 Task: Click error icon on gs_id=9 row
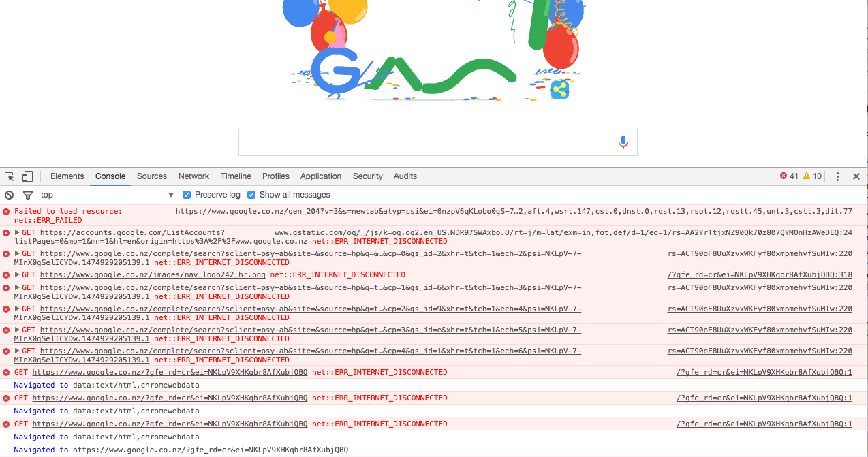pyautogui.click(x=6, y=309)
